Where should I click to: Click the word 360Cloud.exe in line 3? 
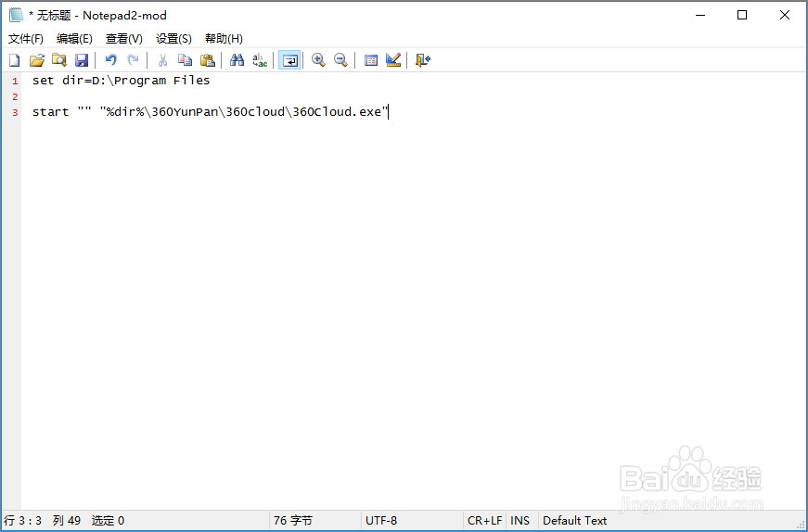337,112
